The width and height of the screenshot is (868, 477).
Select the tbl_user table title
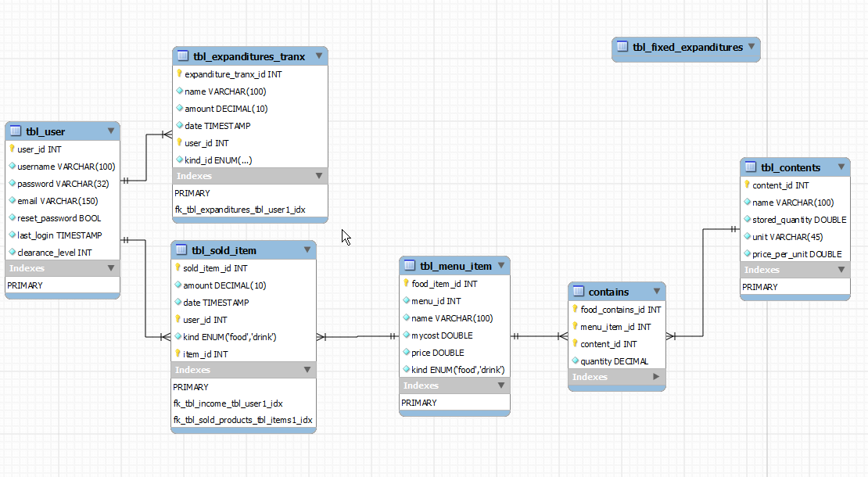point(45,131)
